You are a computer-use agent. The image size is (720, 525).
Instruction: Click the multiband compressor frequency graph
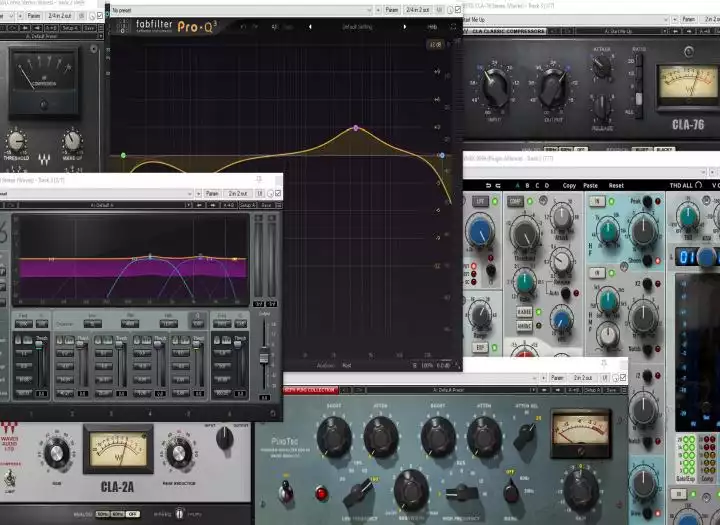[131, 260]
